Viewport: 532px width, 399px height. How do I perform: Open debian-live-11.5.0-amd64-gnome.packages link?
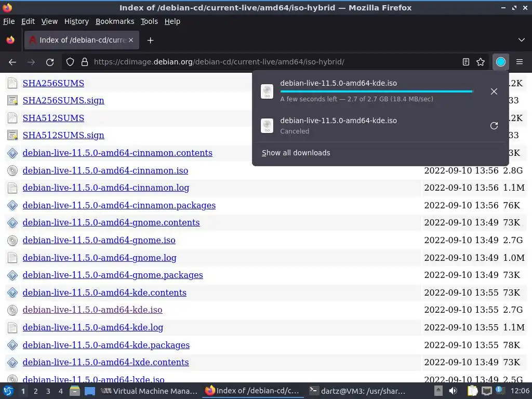113,275
